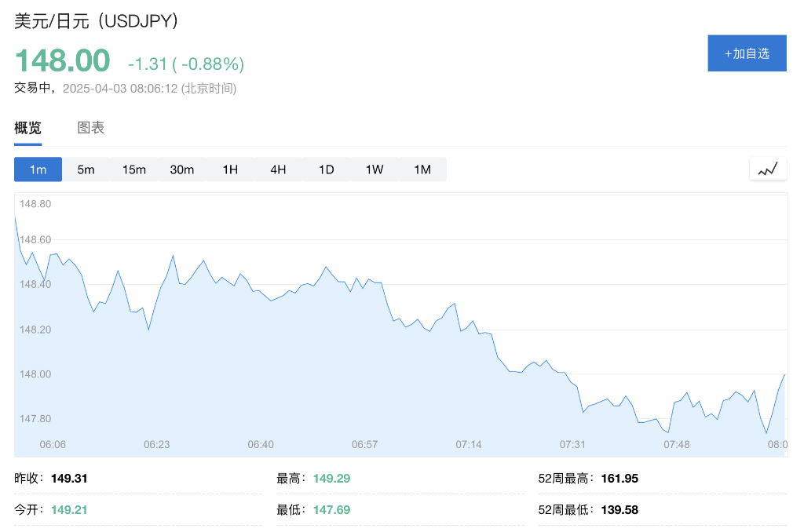Click the 148.00 price axis label
Screen dimensions: 804x532
pos(35,374)
